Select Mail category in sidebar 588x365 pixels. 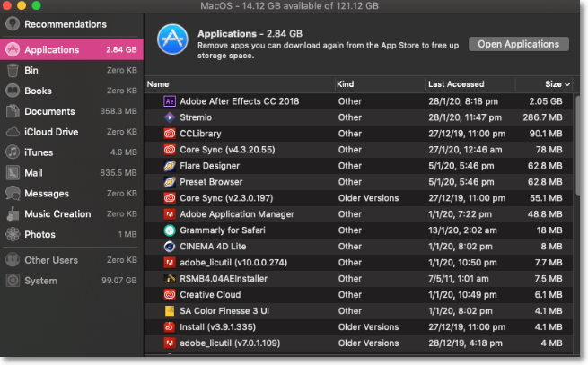72,173
